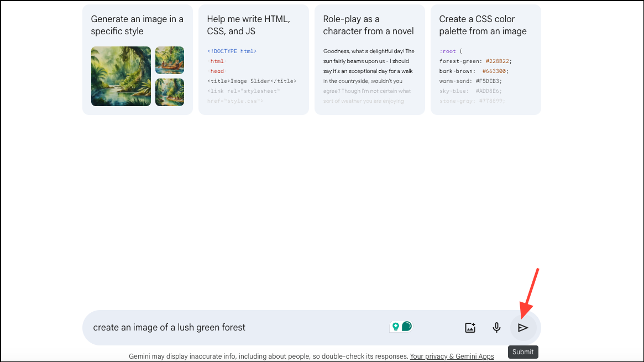Activate the microphone voice input icon
The image size is (644, 362).
click(x=496, y=328)
